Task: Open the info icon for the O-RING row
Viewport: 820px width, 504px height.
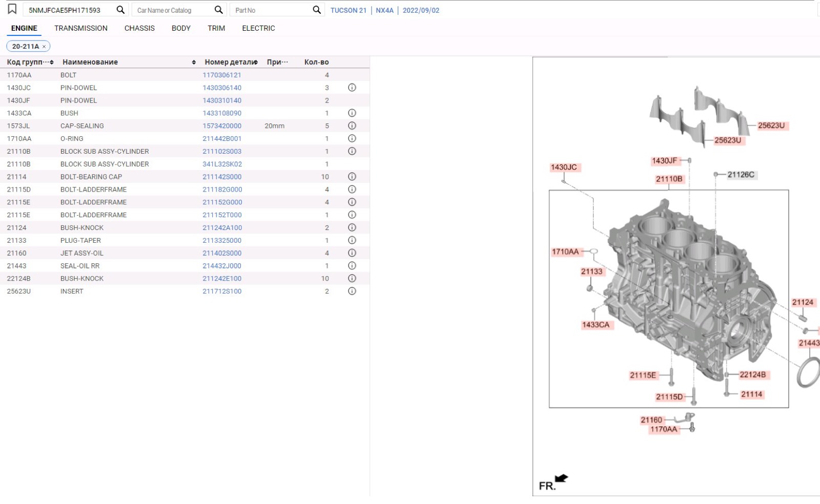Action: [352, 138]
